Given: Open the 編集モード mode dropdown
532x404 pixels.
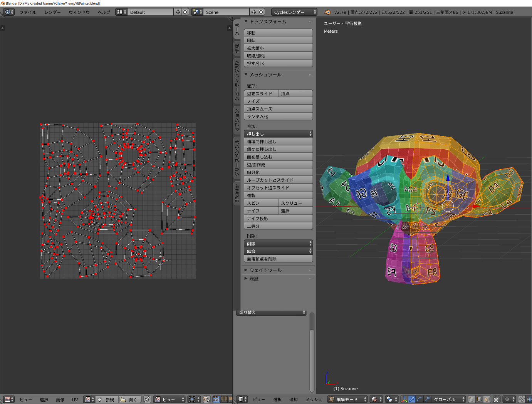Looking at the screenshot, I should pyautogui.click(x=346, y=399).
